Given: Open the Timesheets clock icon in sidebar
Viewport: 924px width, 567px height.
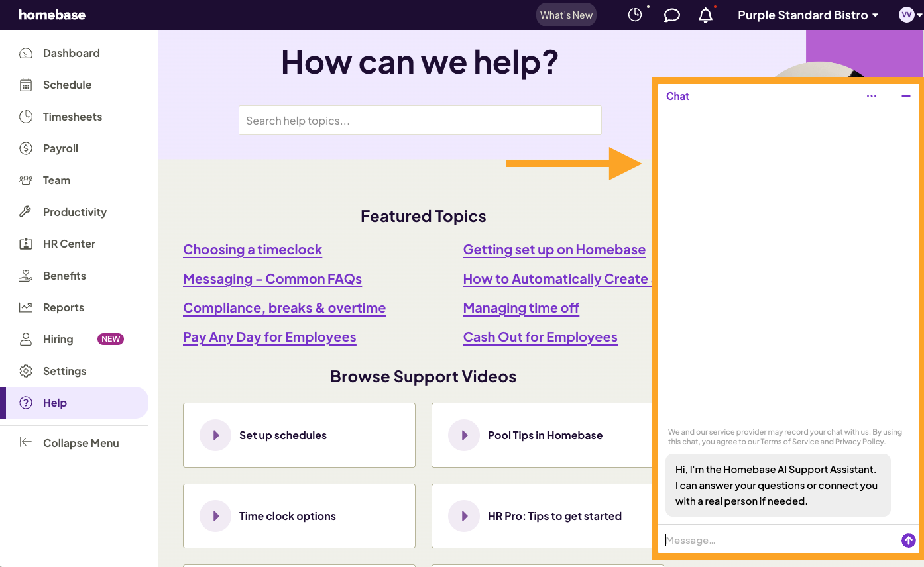Looking at the screenshot, I should (x=25, y=116).
